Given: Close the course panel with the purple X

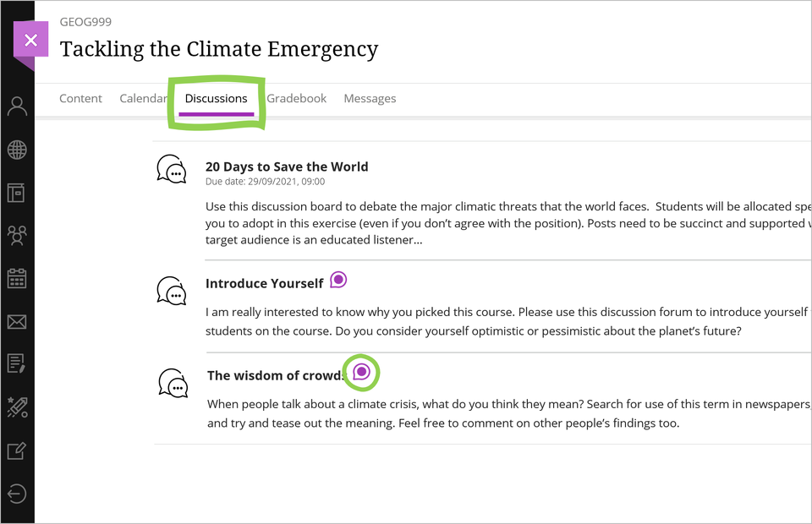Looking at the screenshot, I should [31, 40].
